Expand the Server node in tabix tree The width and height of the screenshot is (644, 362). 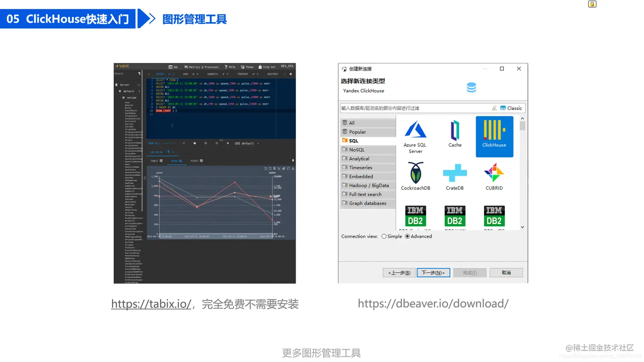(x=139, y=85)
